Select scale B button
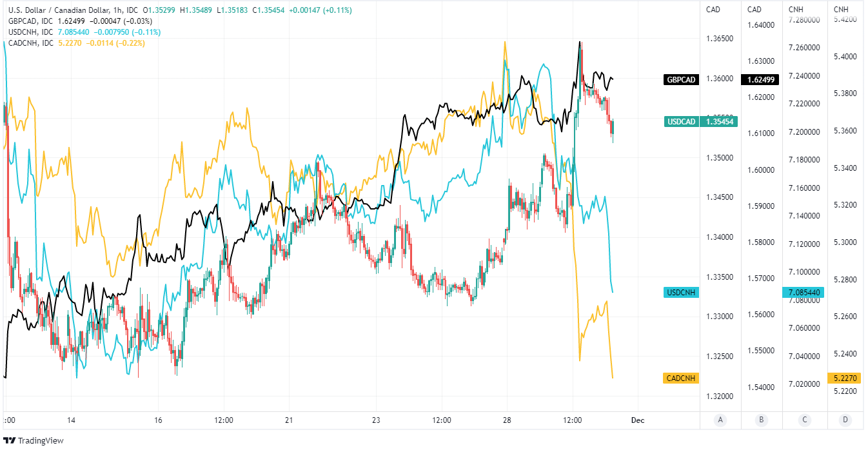Screen dimensions: 868x450 coord(762,420)
